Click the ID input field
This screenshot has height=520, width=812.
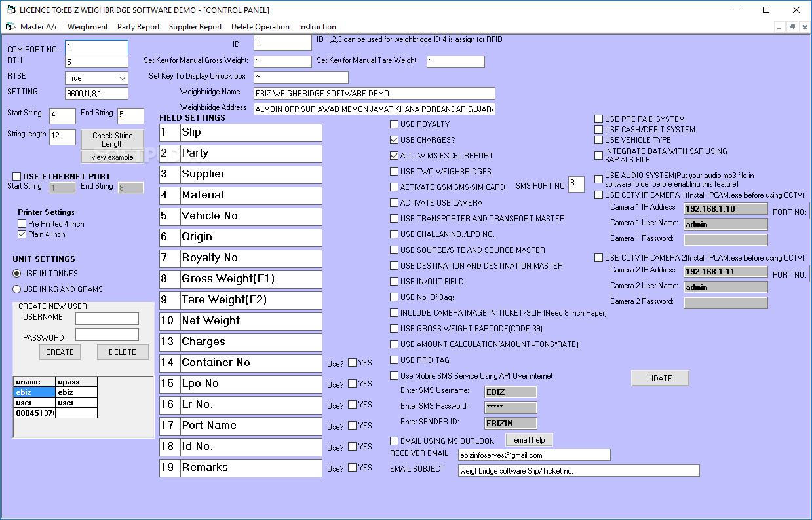click(x=282, y=43)
